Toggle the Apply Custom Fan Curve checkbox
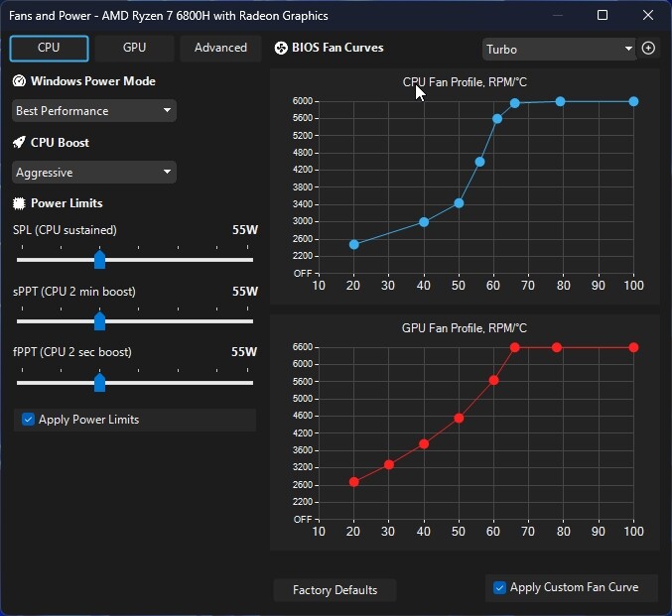The width and height of the screenshot is (672, 616). tap(499, 587)
